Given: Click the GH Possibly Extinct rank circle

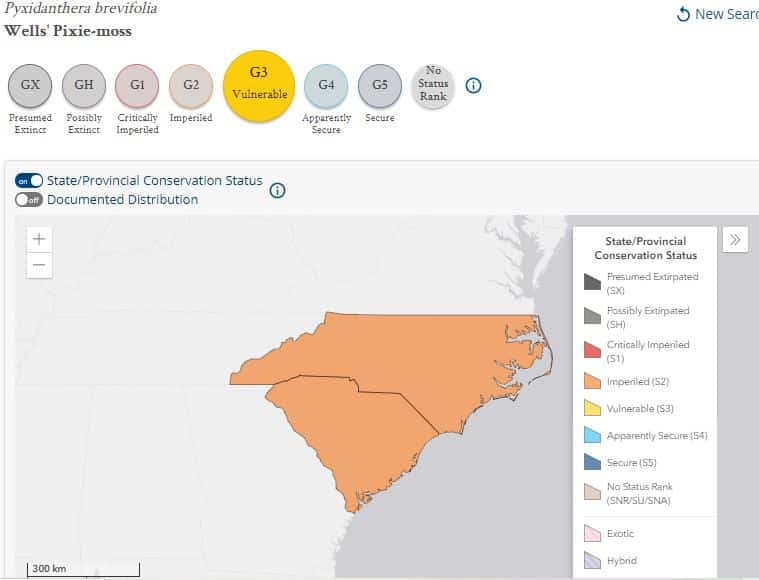Looking at the screenshot, I should pyautogui.click(x=84, y=86).
